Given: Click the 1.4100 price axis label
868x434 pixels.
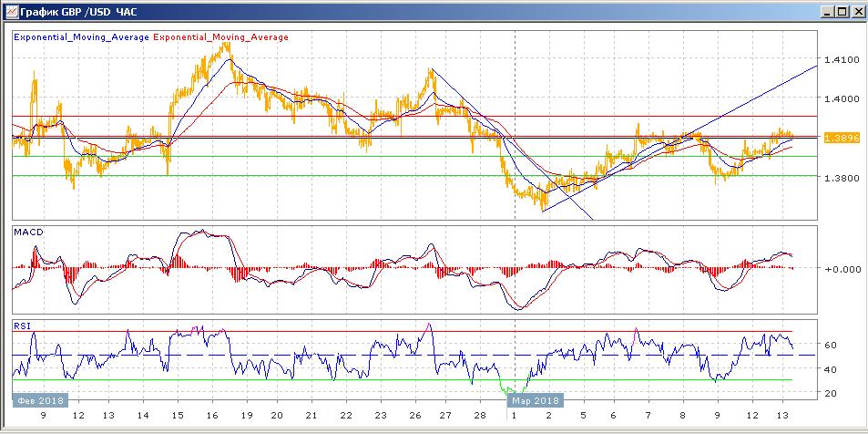Looking at the screenshot, I should 839,60.
